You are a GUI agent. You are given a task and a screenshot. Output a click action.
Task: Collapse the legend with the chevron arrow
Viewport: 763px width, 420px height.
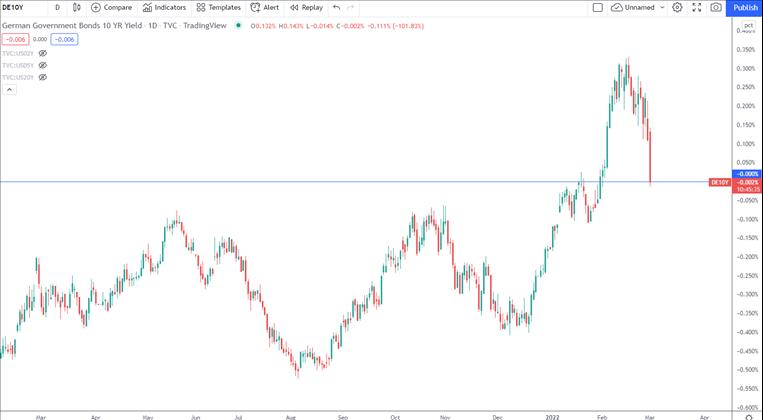[10, 90]
